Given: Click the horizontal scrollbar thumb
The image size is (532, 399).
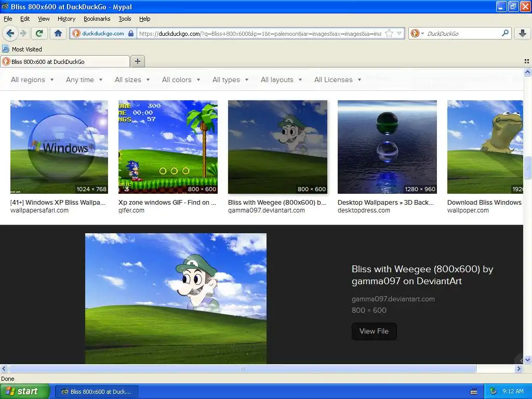Looking at the screenshot, I should (242, 368).
